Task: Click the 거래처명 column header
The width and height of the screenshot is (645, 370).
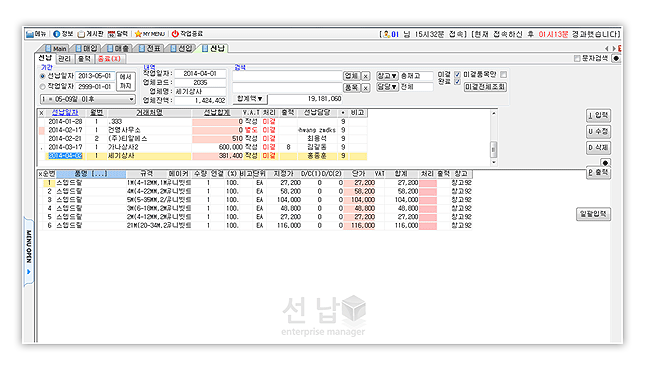Action: 149,113
